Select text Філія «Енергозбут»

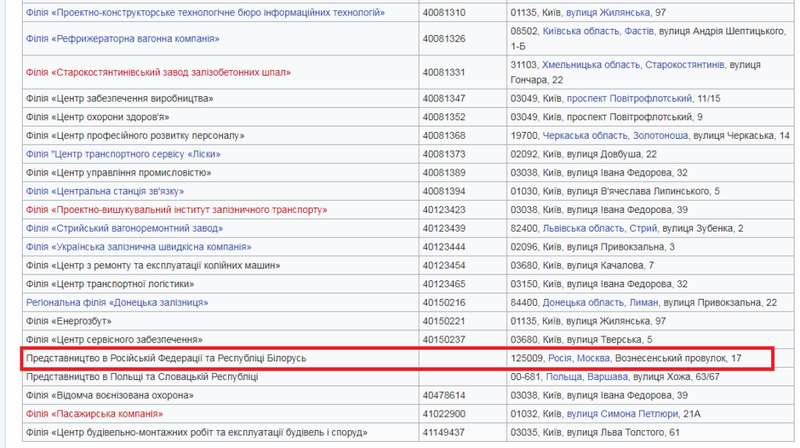(68, 320)
